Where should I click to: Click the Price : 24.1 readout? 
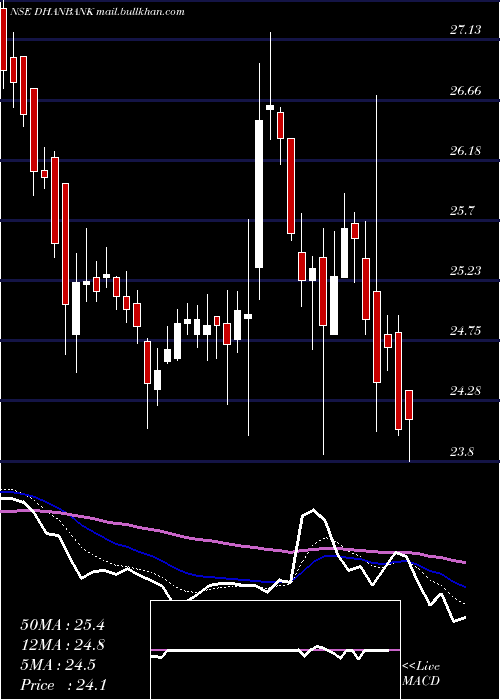(x=63, y=684)
